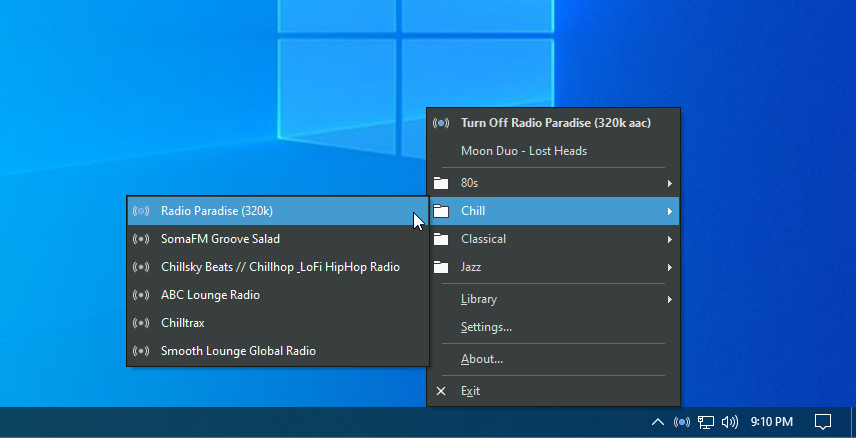Click the active radio icon next to Turn Off

point(441,123)
